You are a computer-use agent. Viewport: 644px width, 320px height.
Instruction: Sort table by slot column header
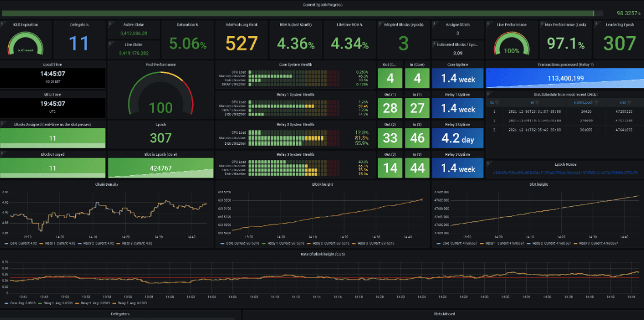coord(622,102)
